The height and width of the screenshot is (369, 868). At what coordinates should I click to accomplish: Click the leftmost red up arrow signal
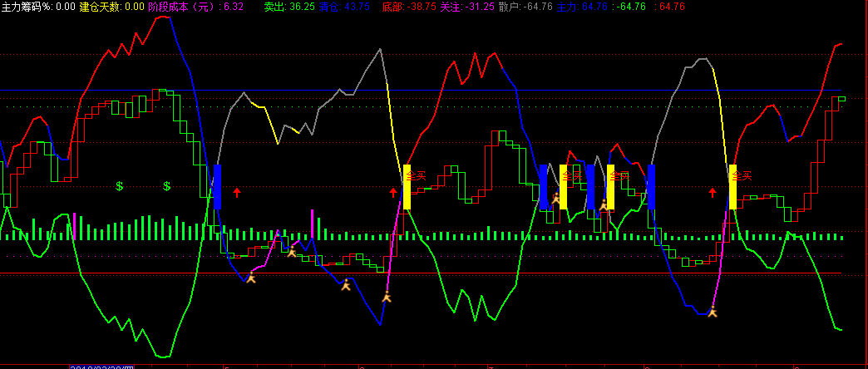(237, 193)
